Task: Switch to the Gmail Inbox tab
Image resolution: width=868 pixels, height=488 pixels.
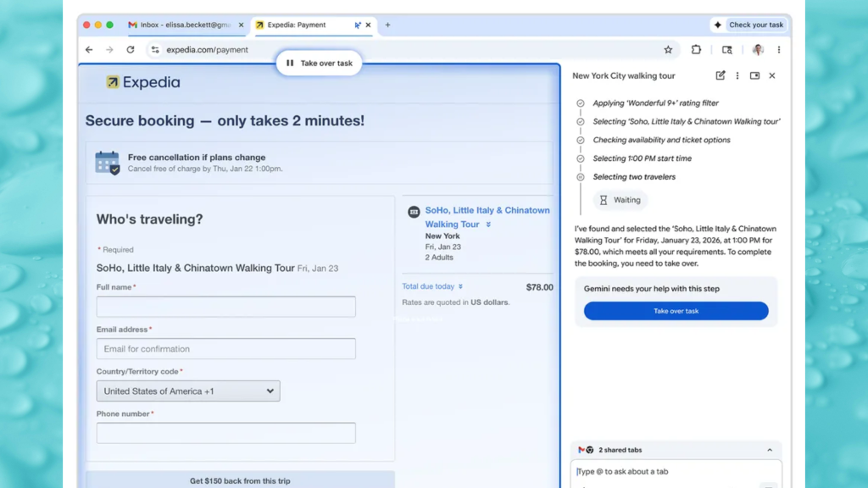Action: click(185, 25)
